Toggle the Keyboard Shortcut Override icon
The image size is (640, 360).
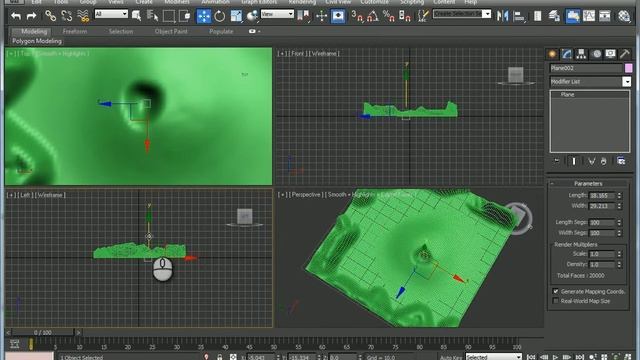[338, 16]
